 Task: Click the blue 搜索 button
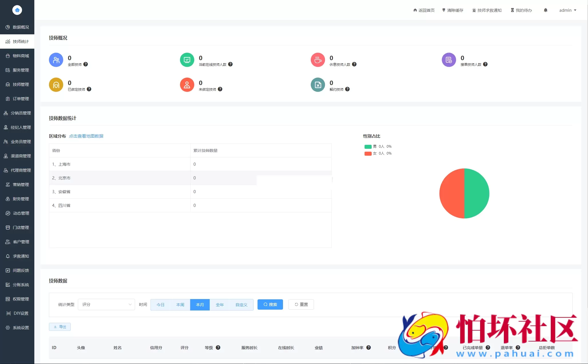270,304
